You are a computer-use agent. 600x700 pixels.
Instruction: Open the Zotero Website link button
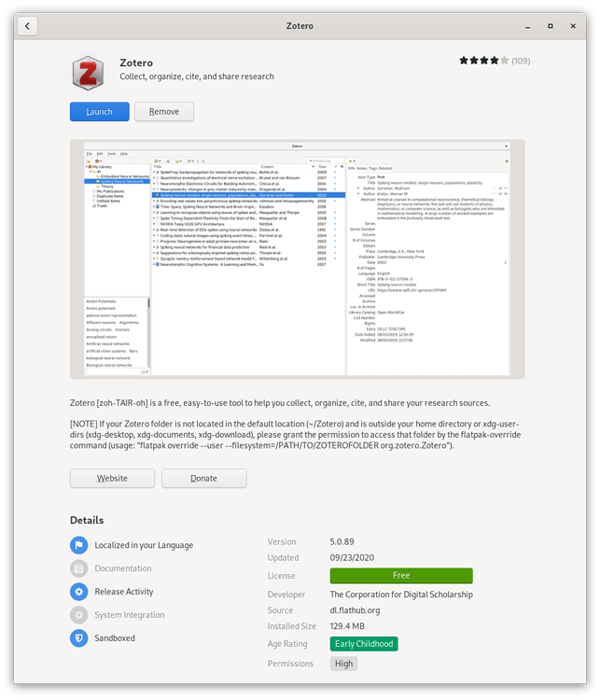click(x=113, y=478)
